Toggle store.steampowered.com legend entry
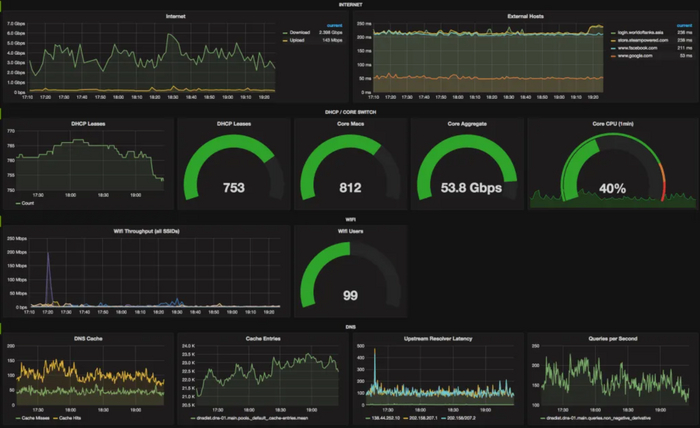The height and width of the screenshot is (428, 700). click(x=643, y=40)
